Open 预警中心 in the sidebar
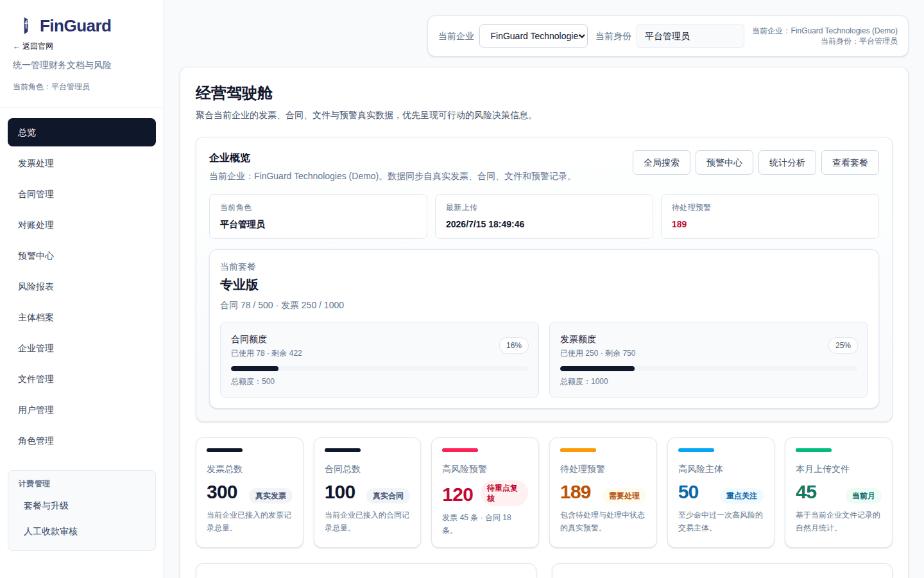Image resolution: width=924 pixels, height=578 pixels. tap(81, 256)
